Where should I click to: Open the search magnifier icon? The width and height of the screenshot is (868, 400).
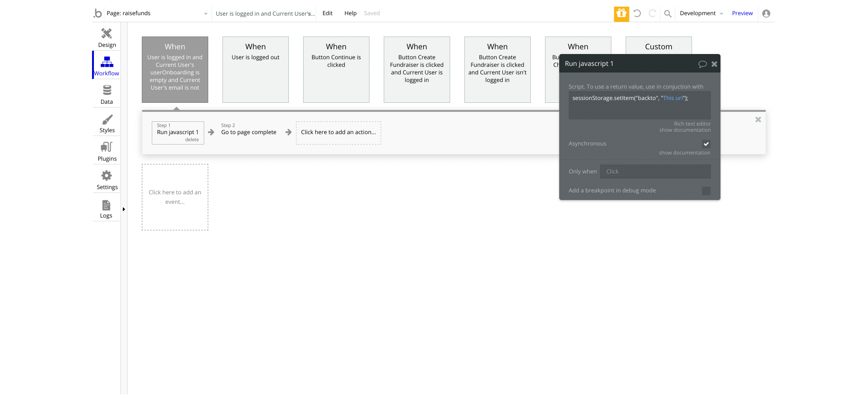(x=667, y=14)
